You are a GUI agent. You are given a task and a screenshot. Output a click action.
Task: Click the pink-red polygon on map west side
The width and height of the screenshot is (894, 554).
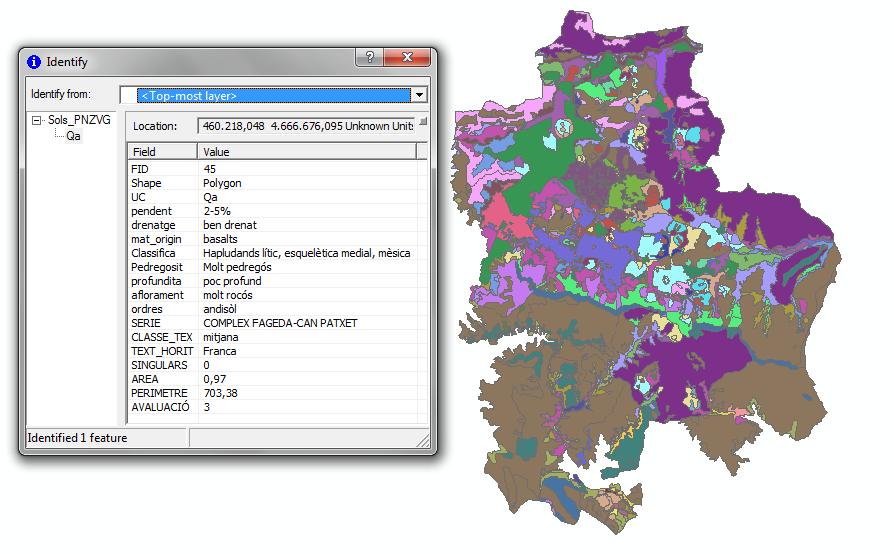pos(505,219)
